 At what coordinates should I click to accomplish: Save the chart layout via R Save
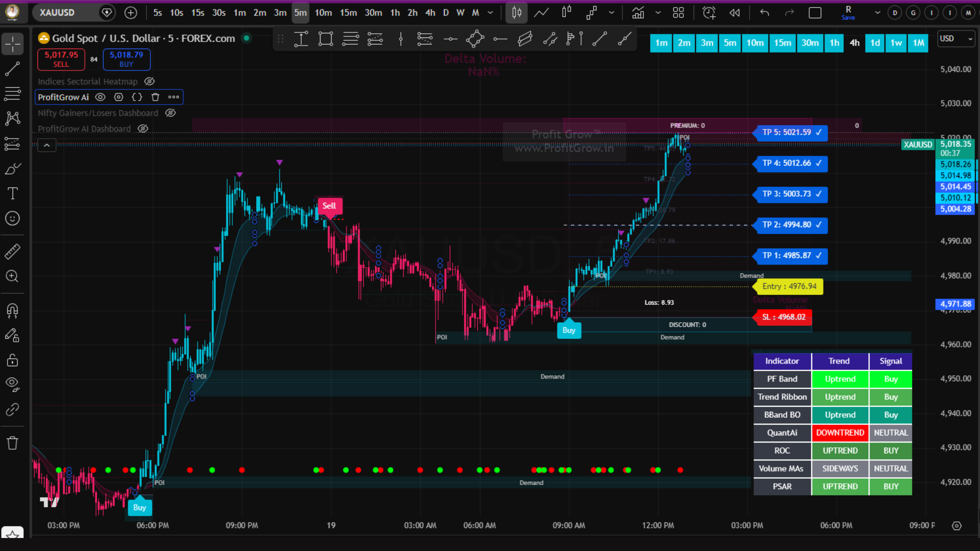848,13
